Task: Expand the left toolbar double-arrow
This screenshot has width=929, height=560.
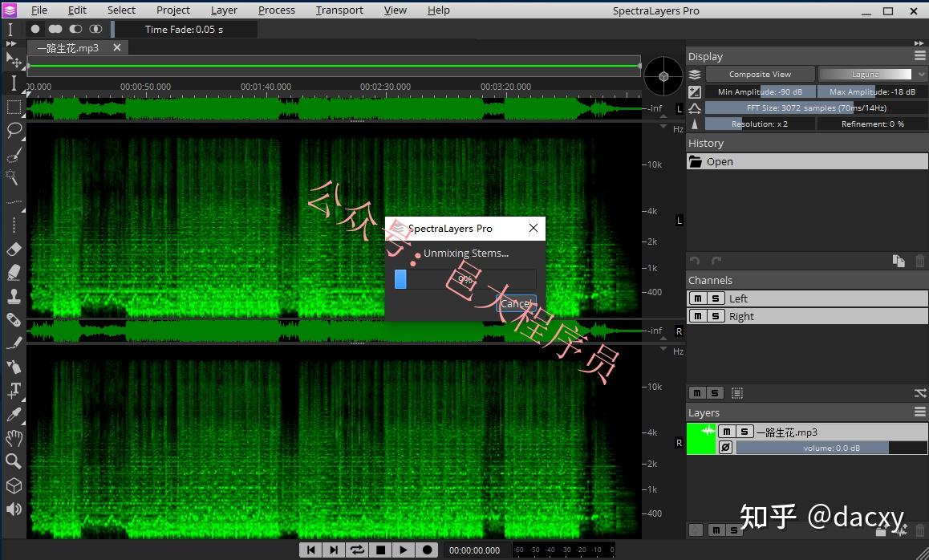Action: 11,44
